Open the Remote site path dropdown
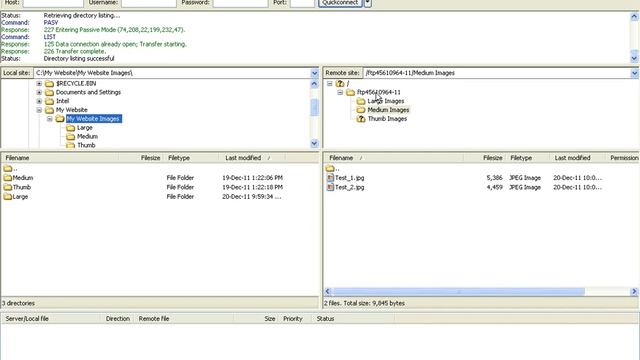The image size is (640, 360). [x=634, y=73]
